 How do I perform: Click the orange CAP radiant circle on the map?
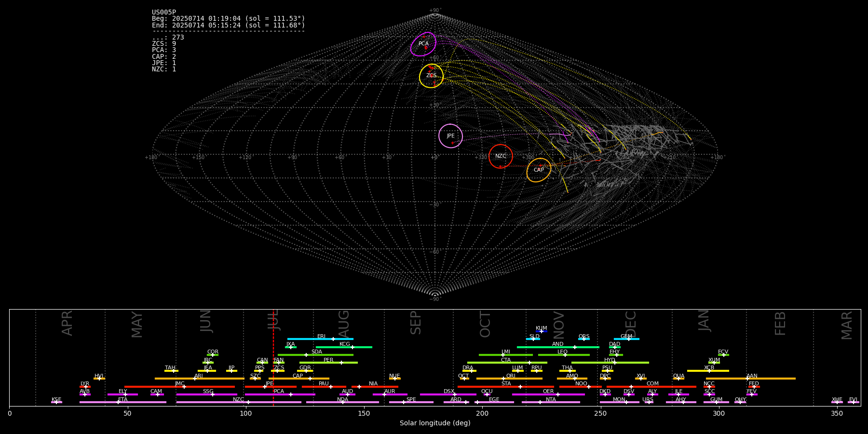(x=539, y=170)
